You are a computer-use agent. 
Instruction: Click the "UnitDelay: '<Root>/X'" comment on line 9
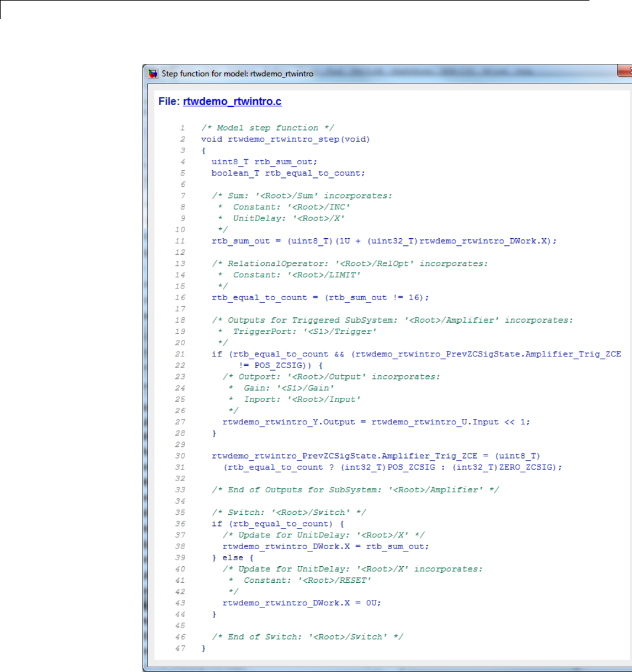(x=281, y=218)
